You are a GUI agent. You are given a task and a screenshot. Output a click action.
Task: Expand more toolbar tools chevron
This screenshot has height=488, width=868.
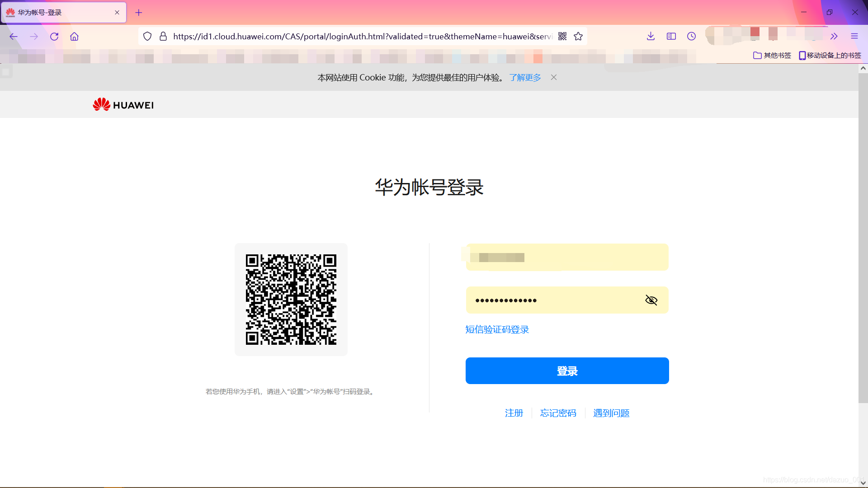[834, 36]
